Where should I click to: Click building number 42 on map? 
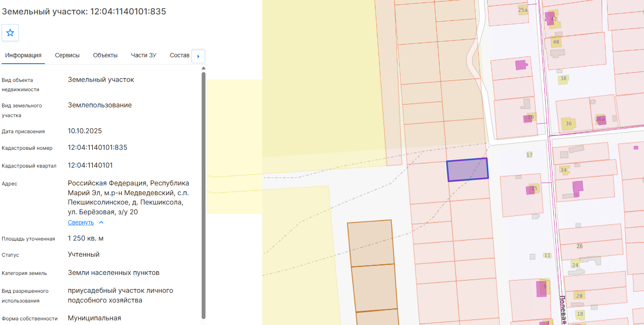click(554, 19)
